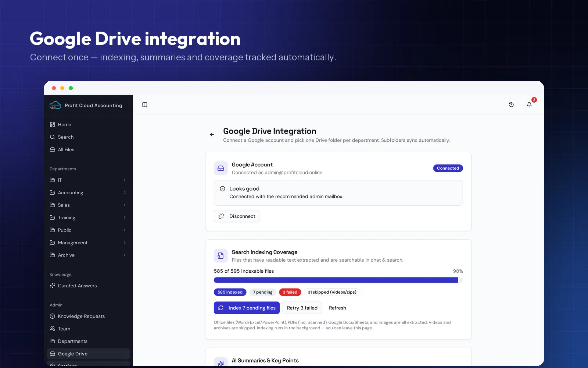The image size is (588, 368).
Task: Go back using the arrow icon
Action: tap(212, 135)
